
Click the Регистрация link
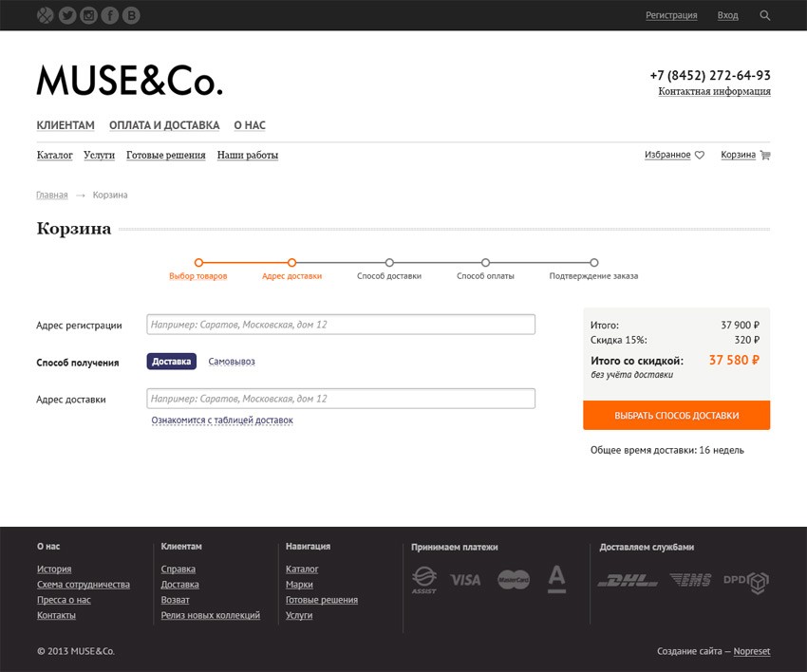coord(671,15)
